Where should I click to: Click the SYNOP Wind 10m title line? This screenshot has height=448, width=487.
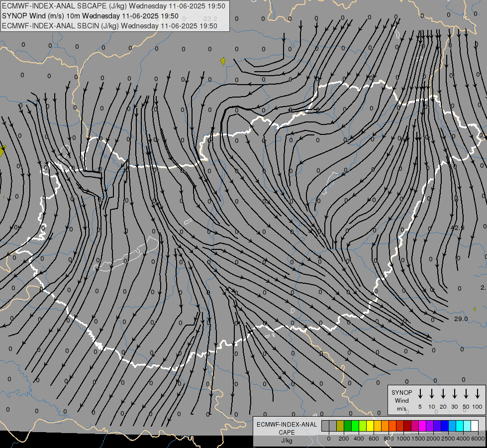point(91,16)
